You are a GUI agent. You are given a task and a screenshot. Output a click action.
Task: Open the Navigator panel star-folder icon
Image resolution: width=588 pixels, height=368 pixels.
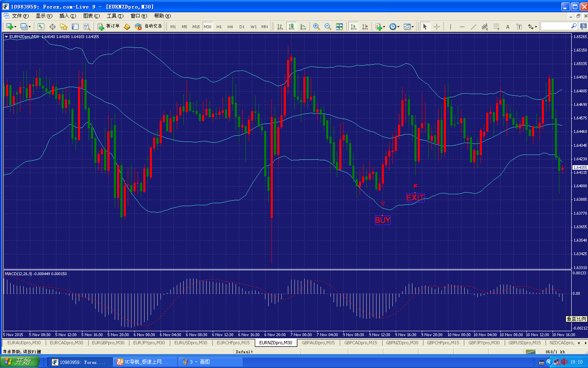coord(64,27)
